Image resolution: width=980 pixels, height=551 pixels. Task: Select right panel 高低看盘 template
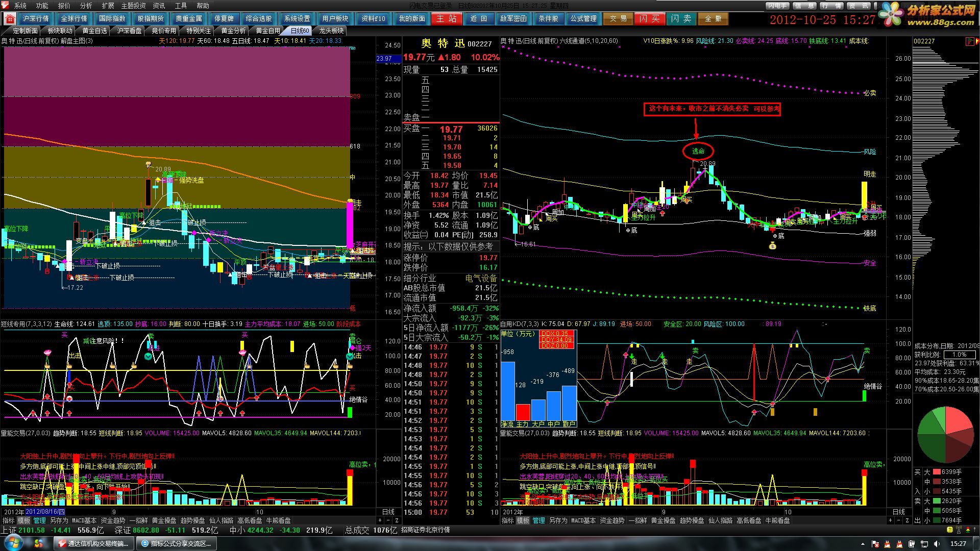tap(749, 520)
